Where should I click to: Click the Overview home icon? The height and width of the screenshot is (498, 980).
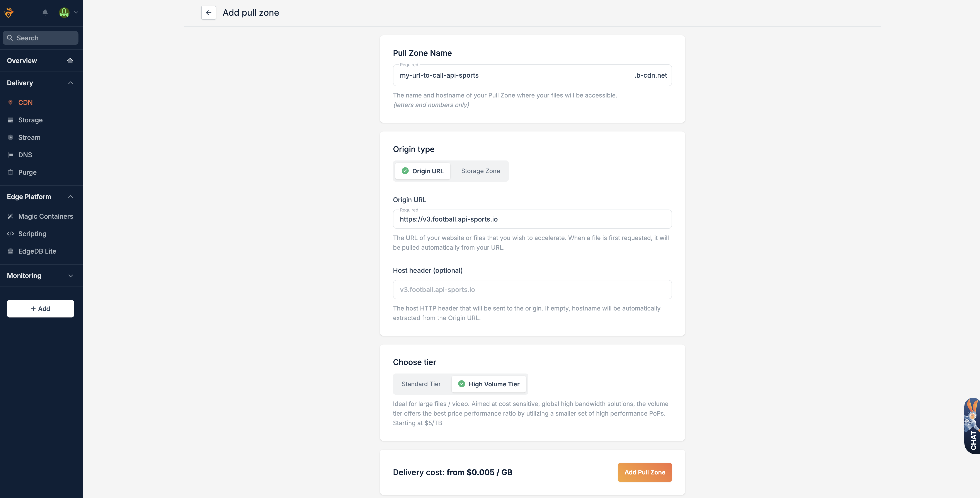click(70, 60)
